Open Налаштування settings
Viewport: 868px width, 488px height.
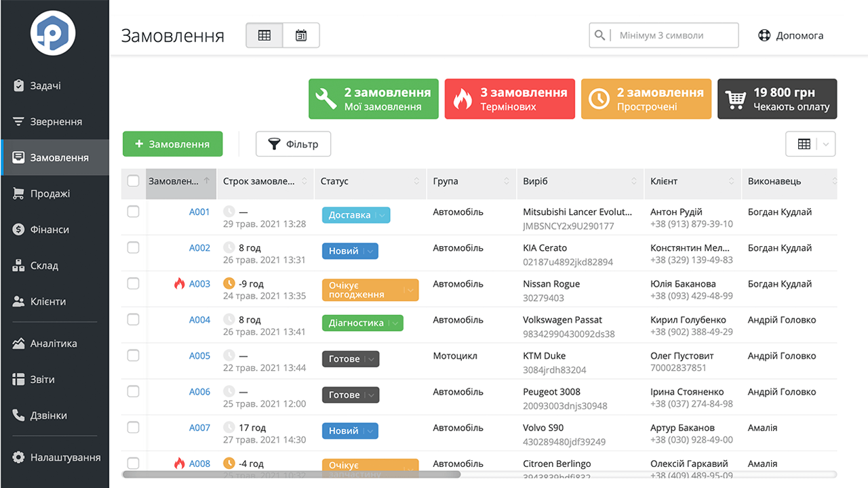(54, 457)
